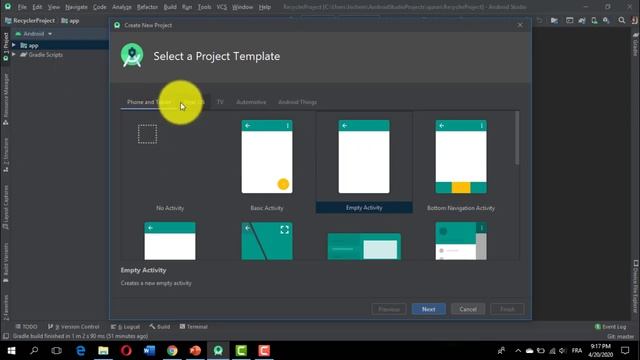This screenshot has width=640, height=360.
Task: Click the Finish button
Action: tap(507, 309)
